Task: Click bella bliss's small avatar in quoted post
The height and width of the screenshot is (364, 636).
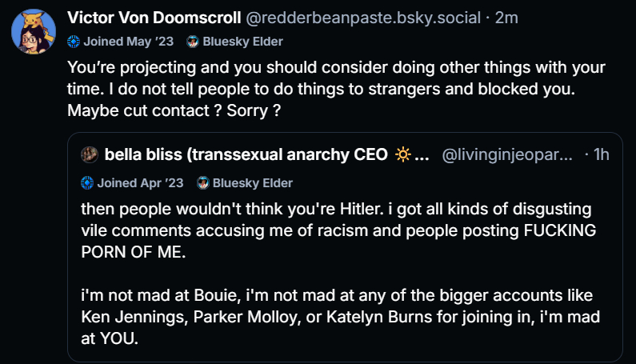Action: 90,154
